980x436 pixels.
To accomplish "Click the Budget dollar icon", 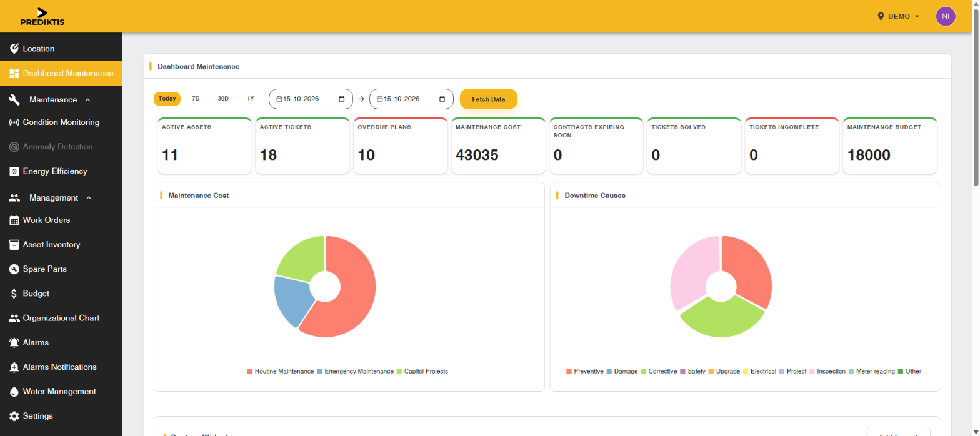I will (x=14, y=294).
